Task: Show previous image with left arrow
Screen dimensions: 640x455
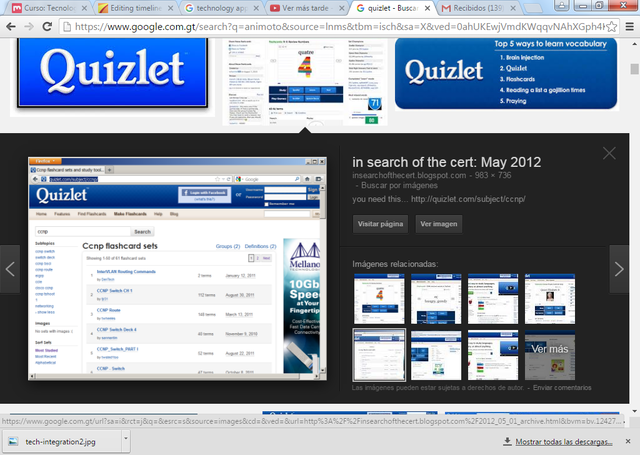Action: coord(10,269)
